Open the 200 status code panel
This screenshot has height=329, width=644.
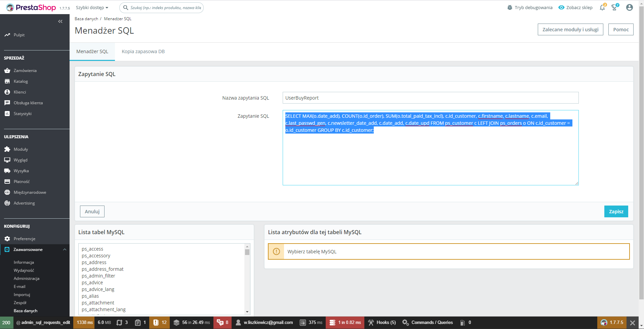6,323
